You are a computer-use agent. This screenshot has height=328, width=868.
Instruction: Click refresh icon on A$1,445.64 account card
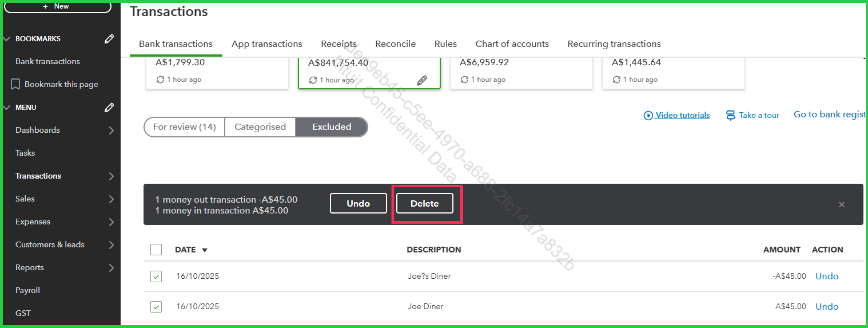click(x=616, y=80)
